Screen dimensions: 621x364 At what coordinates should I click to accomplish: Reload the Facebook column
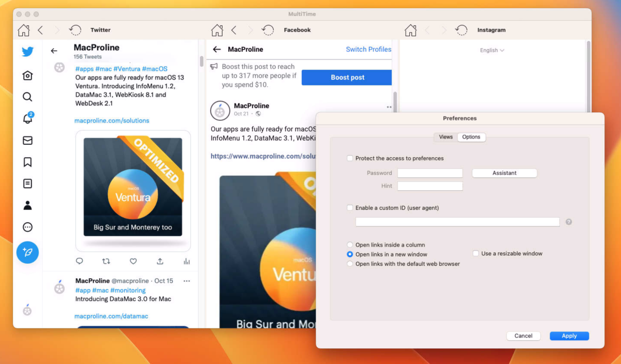tap(268, 30)
